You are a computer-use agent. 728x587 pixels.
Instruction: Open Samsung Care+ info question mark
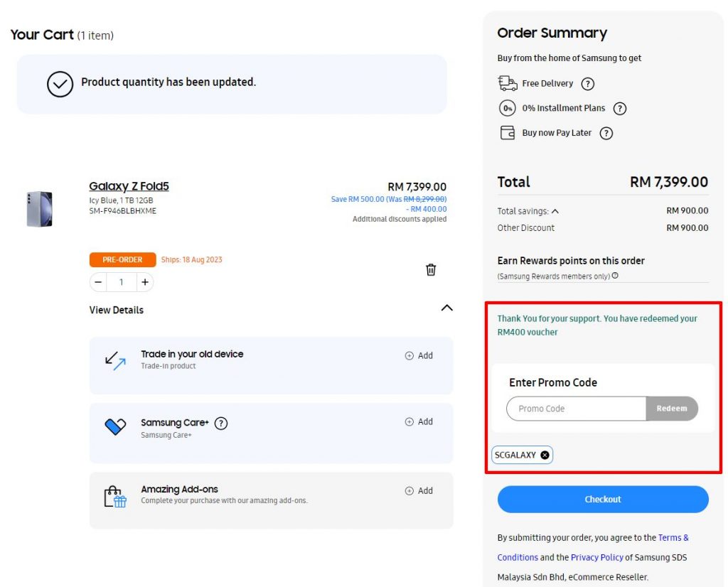[x=221, y=424]
